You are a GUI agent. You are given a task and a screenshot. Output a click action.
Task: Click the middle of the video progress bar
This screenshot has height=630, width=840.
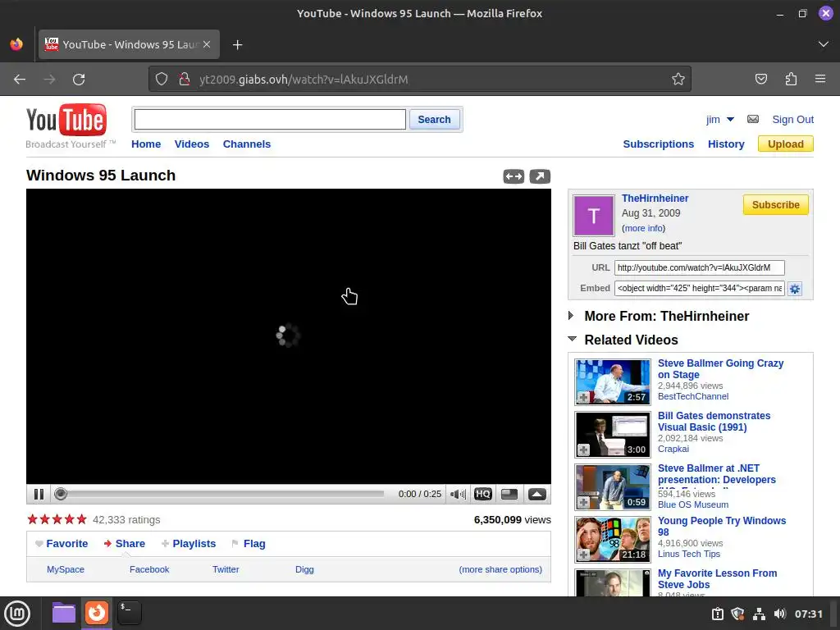[x=223, y=494]
